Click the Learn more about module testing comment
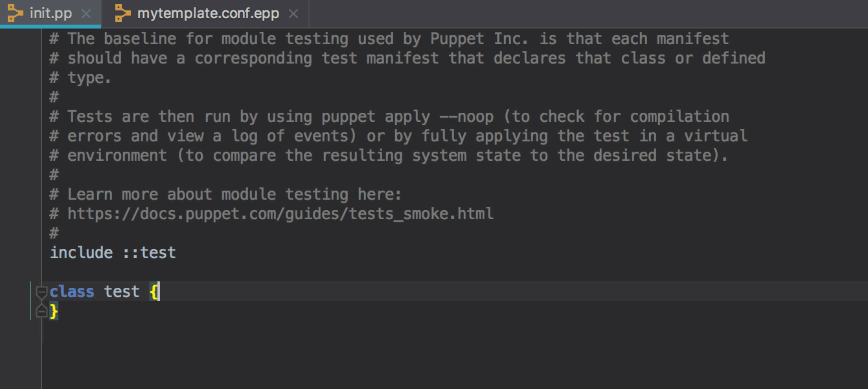The height and width of the screenshot is (389, 868). (x=226, y=194)
